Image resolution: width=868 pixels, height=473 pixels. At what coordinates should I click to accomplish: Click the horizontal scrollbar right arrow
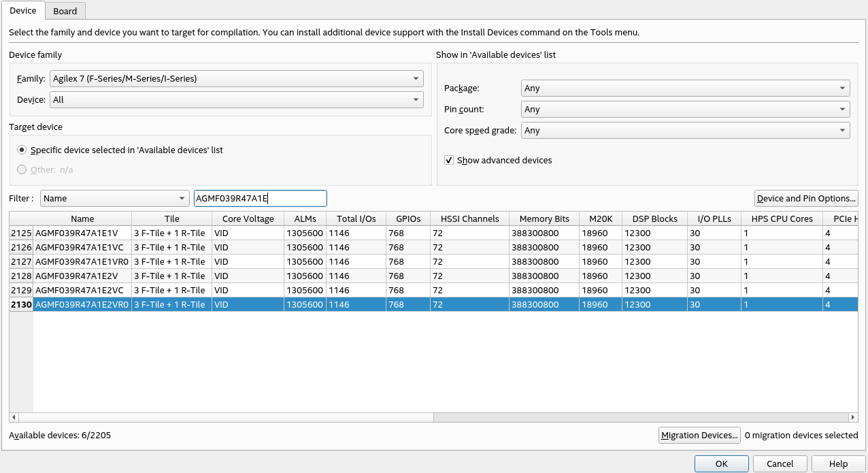point(853,417)
